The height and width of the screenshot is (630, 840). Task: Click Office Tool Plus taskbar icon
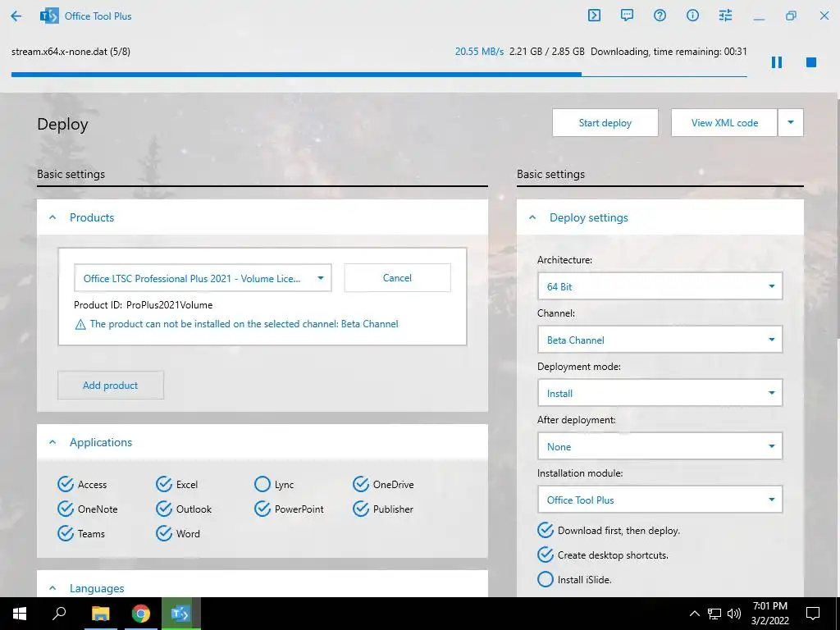(x=181, y=614)
